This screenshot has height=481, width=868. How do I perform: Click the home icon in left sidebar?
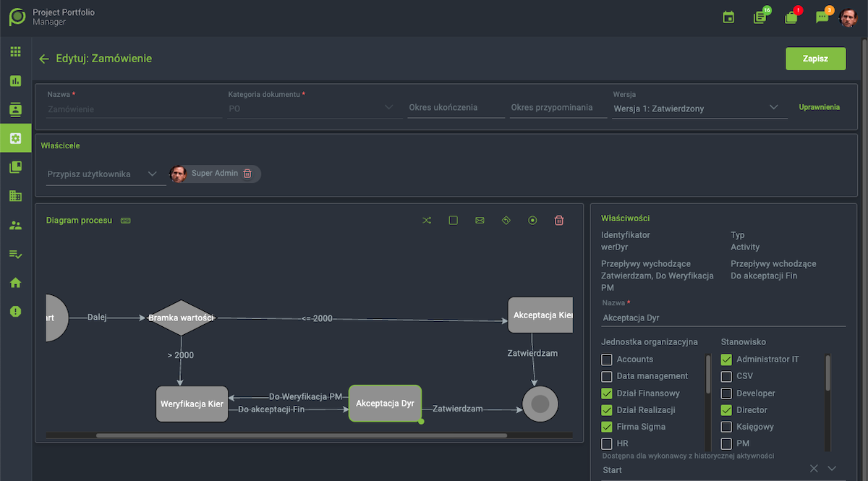(15, 283)
